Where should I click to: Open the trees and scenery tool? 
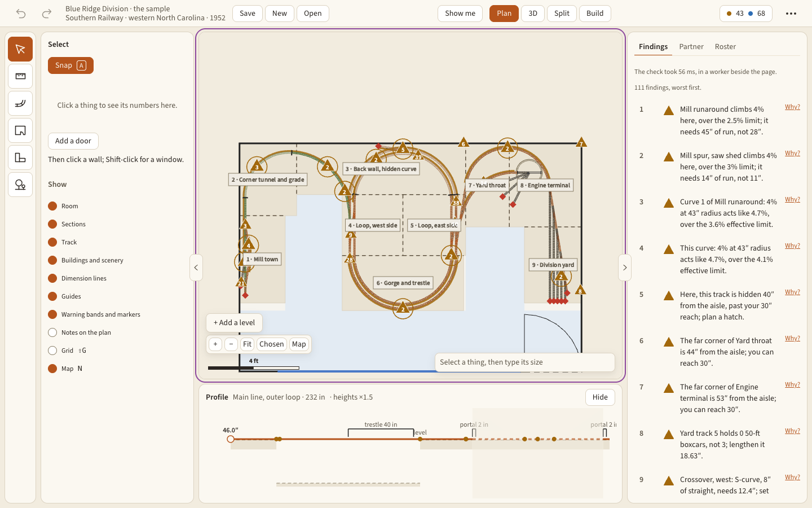pyautogui.click(x=20, y=185)
